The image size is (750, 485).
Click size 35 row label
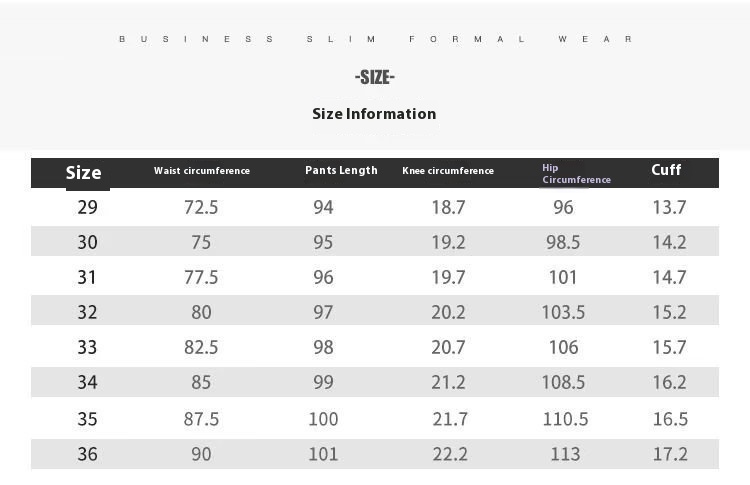click(88, 419)
